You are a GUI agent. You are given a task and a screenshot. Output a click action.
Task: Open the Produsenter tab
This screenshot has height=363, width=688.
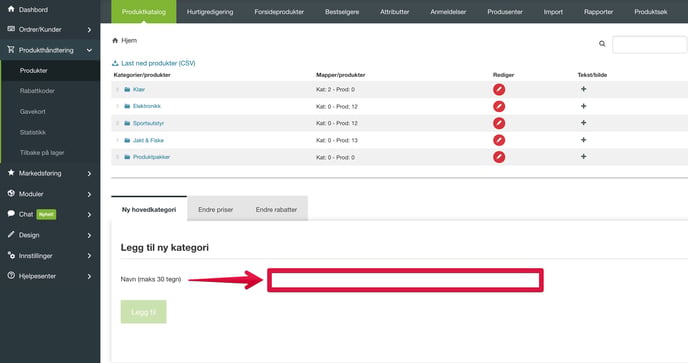[x=505, y=12]
